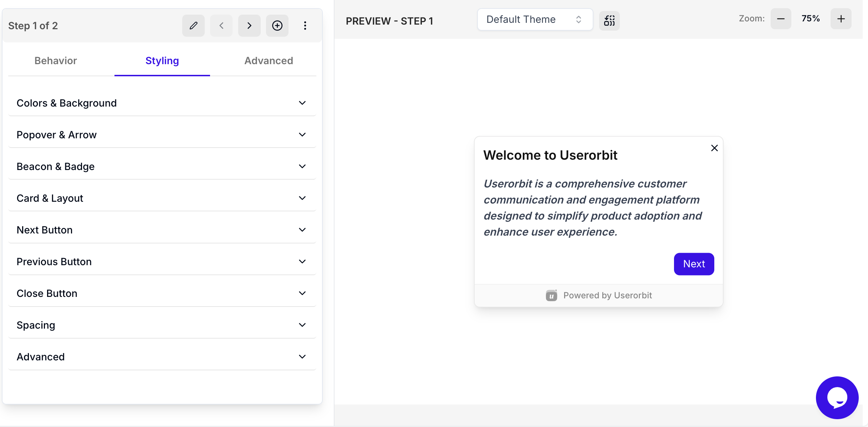Expand the Colors & Background section
This screenshot has height=427, width=868.
coord(162,103)
